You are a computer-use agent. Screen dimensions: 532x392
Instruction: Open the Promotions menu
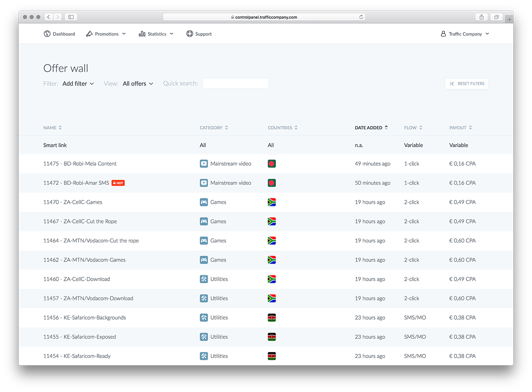[x=106, y=34]
